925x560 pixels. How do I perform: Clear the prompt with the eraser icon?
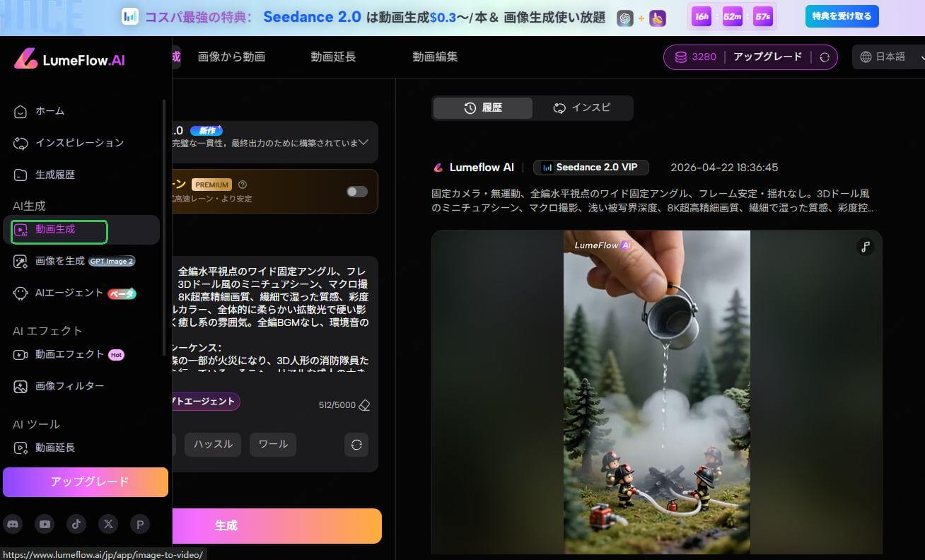(x=364, y=405)
